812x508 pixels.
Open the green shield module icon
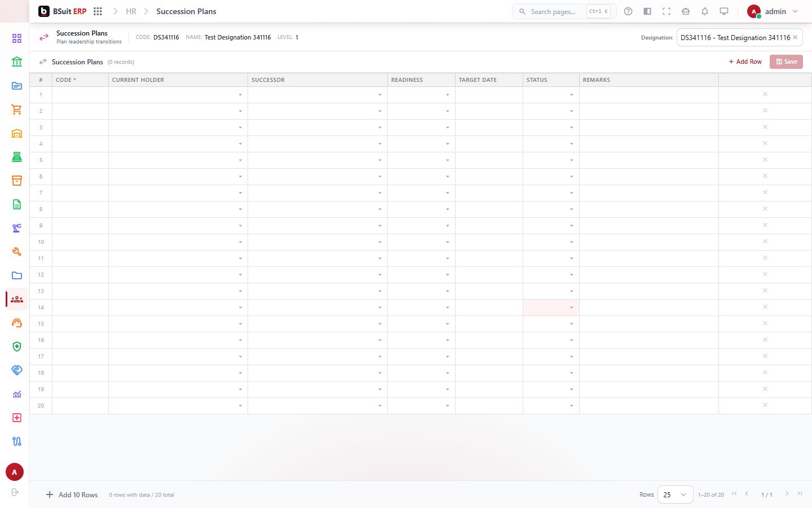point(17,347)
